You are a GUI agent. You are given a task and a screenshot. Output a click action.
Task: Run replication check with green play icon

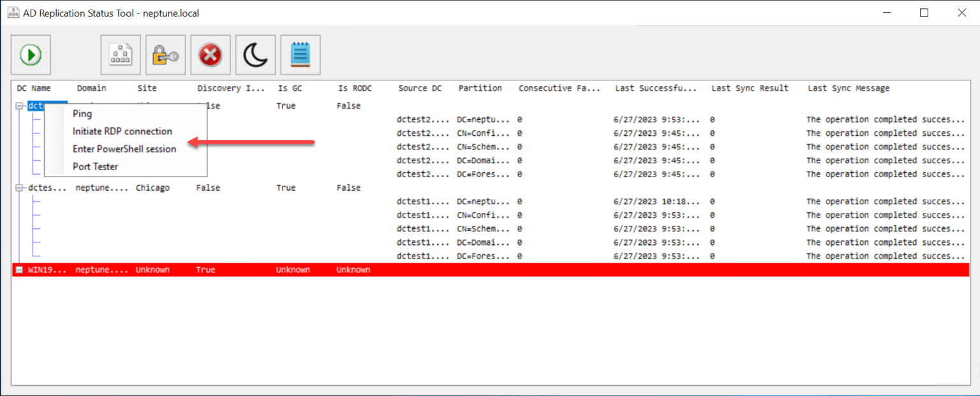(30, 55)
